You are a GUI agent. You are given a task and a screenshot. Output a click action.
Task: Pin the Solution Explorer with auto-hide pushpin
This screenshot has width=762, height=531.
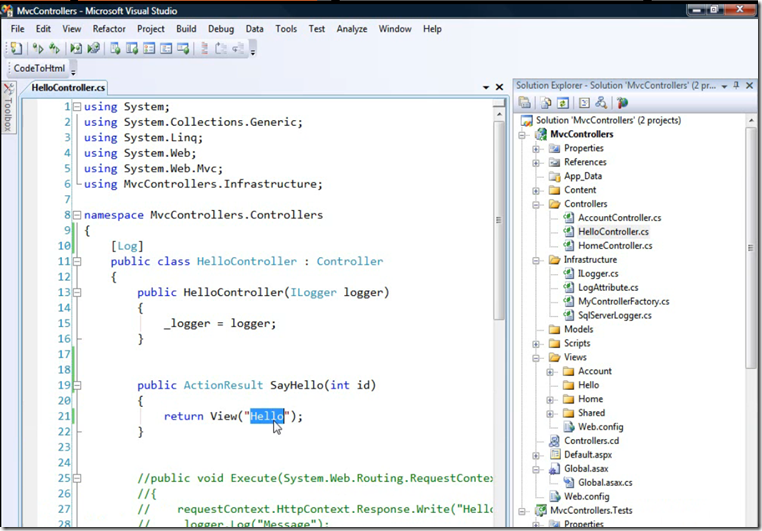pos(736,85)
